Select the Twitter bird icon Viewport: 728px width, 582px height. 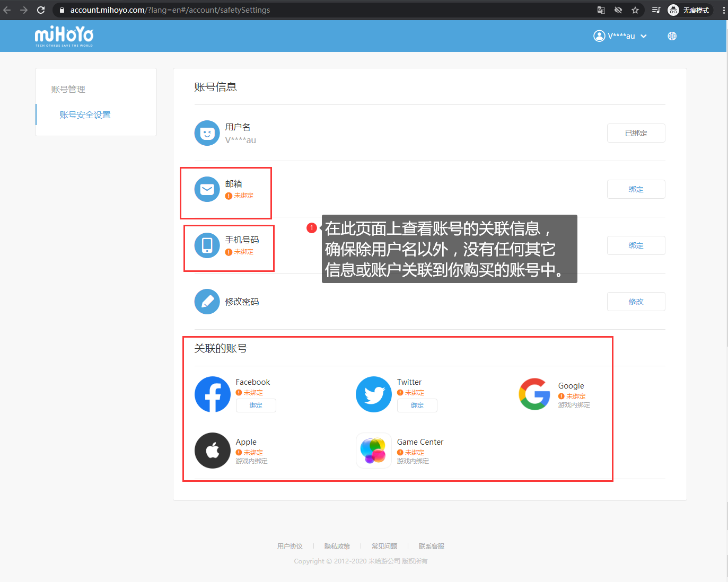(x=373, y=394)
